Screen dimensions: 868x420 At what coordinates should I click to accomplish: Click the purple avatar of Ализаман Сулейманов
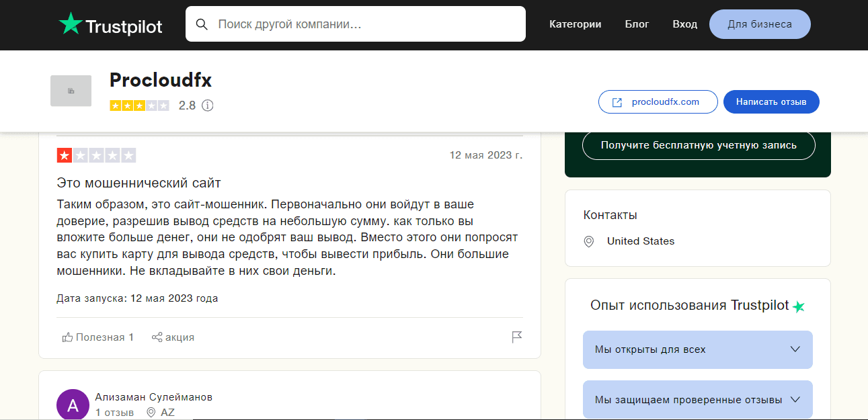(x=73, y=405)
